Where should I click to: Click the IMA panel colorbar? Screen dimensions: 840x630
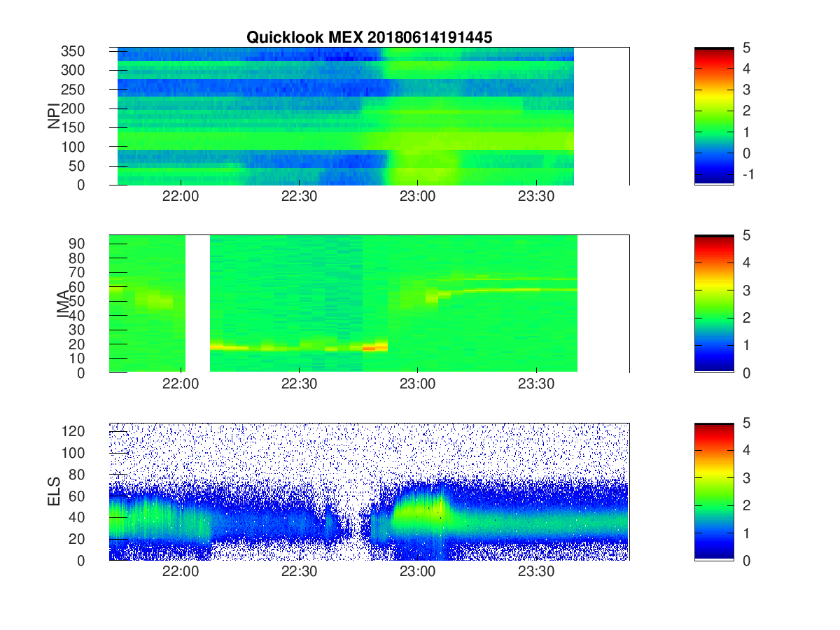pyautogui.click(x=714, y=304)
